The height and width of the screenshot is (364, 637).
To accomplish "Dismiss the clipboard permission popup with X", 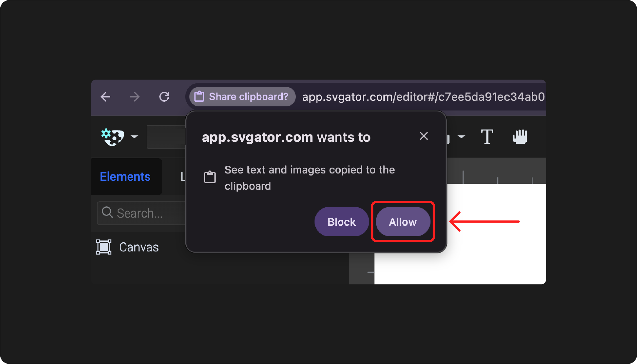I will coord(424,136).
